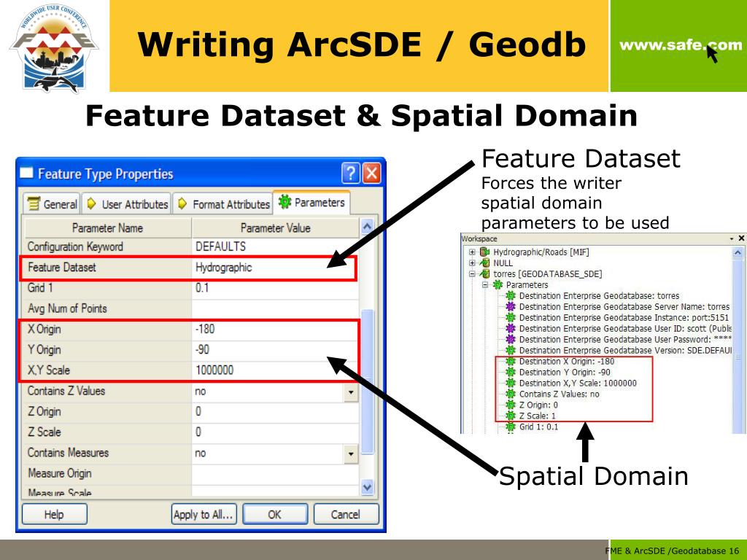Edit the Y Origin value -90
The image size is (747, 560).
275,350
